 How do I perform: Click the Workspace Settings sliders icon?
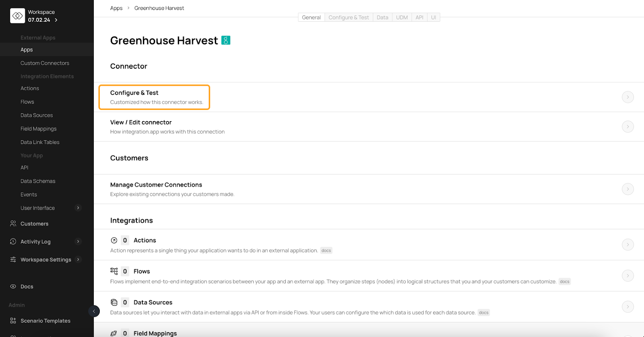(x=13, y=259)
